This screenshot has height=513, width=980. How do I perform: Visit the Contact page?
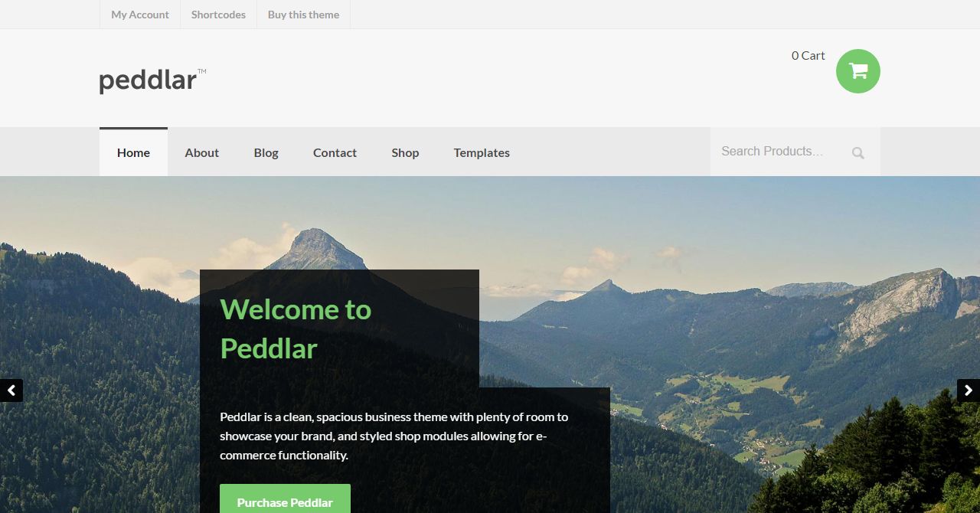click(x=335, y=152)
